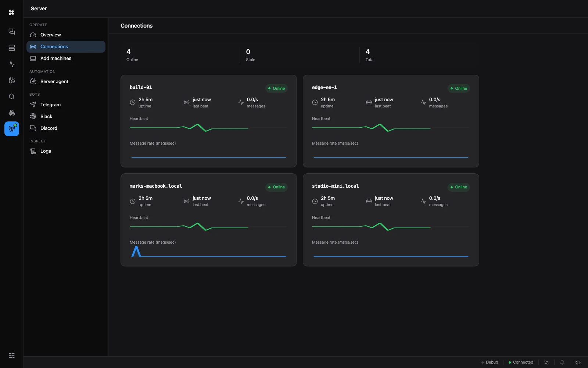This screenshot has width=588, height=368.
Task: Click the Logs scroll icon
Action: click(x=33, y=151)
